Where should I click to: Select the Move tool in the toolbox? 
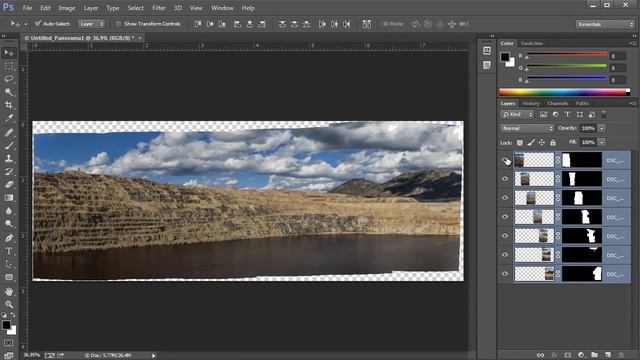(9, 53)
